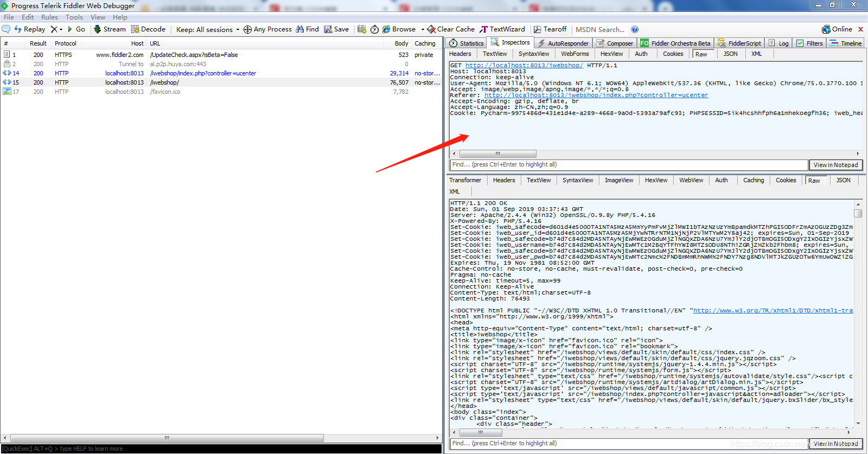Viewport: 868px width, 454px height.
Task: Select session 2 Tunnel to row
Action: [x=221, y=64]
